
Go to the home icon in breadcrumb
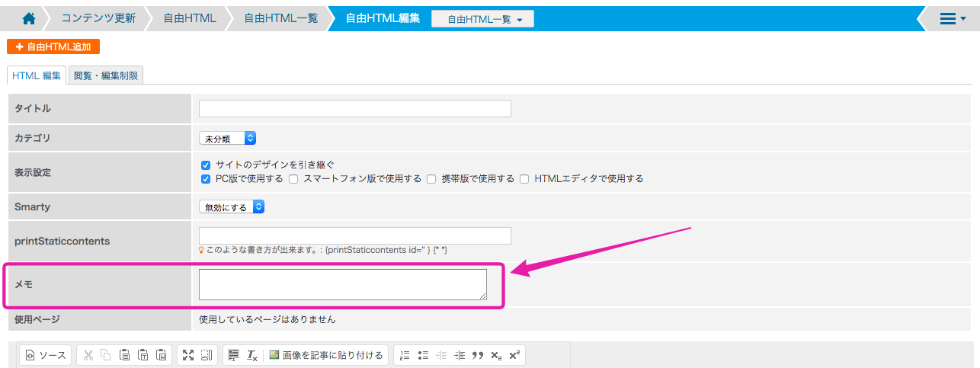coord(29,18)
